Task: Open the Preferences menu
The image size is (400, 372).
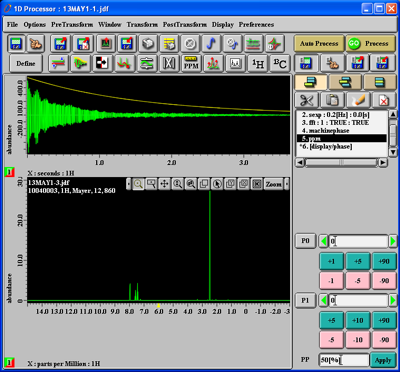Action: pyautogui.click(x=256, y=25)
